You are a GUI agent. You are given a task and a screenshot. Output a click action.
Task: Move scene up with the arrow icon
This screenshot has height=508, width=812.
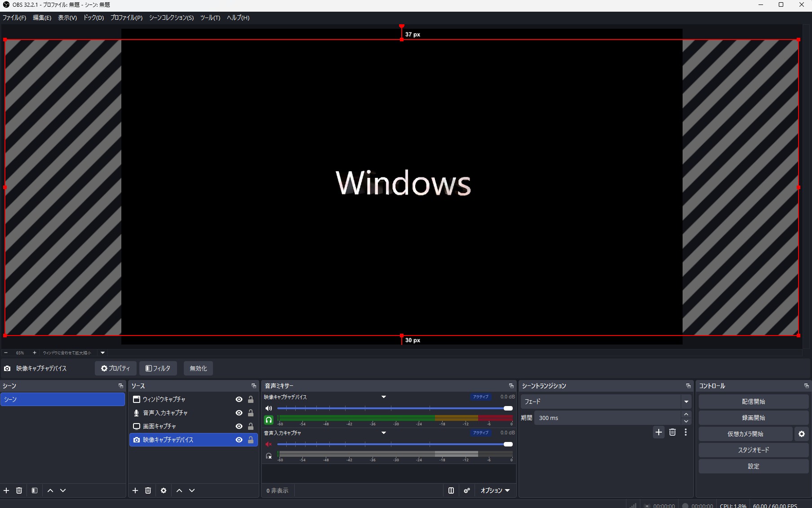pyautogui.click(x=50, y=490)
